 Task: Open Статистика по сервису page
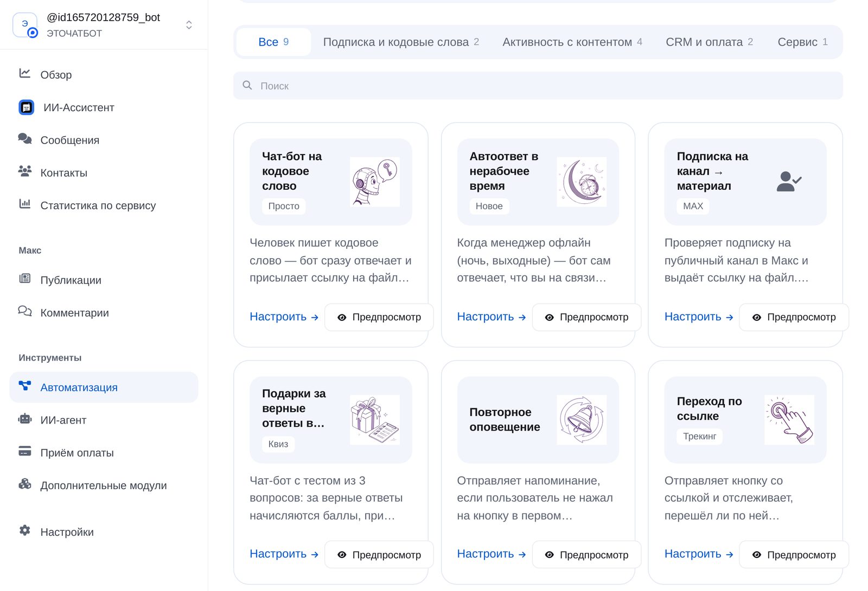pyautogui.click(x=104, y=205)
